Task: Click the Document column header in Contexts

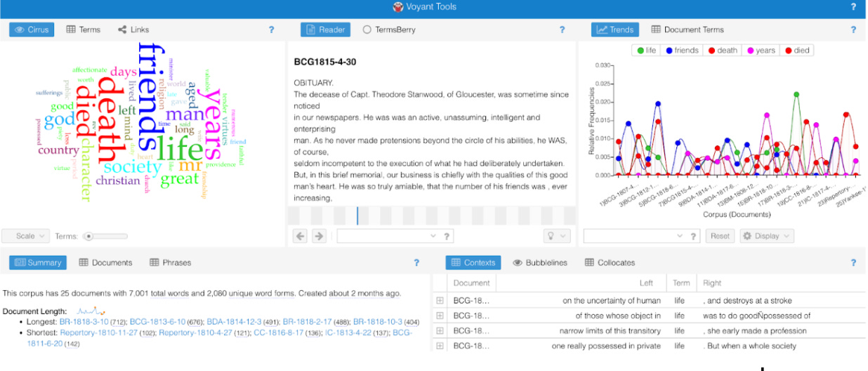Action: pyautogui.click(x=471, y=283)
